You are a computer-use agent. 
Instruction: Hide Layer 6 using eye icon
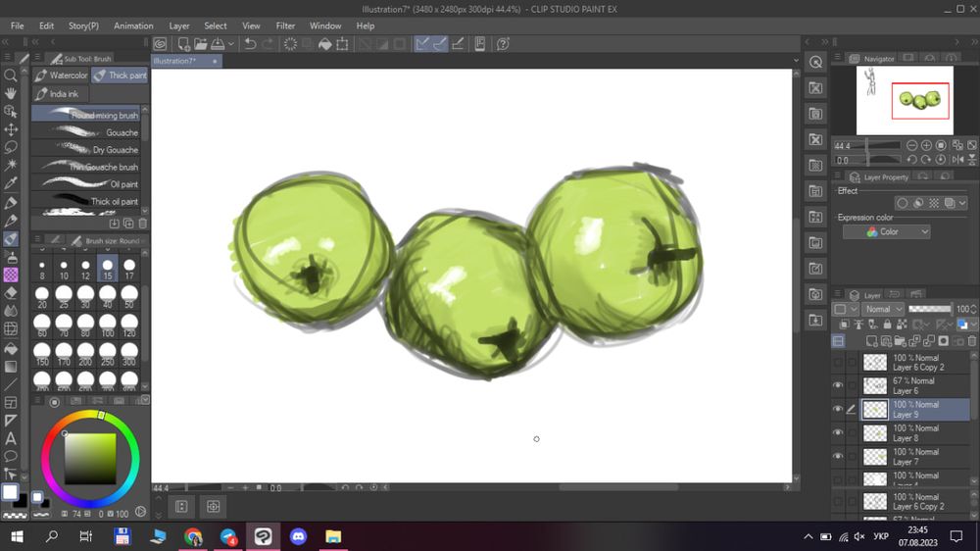tap(838, 385)
